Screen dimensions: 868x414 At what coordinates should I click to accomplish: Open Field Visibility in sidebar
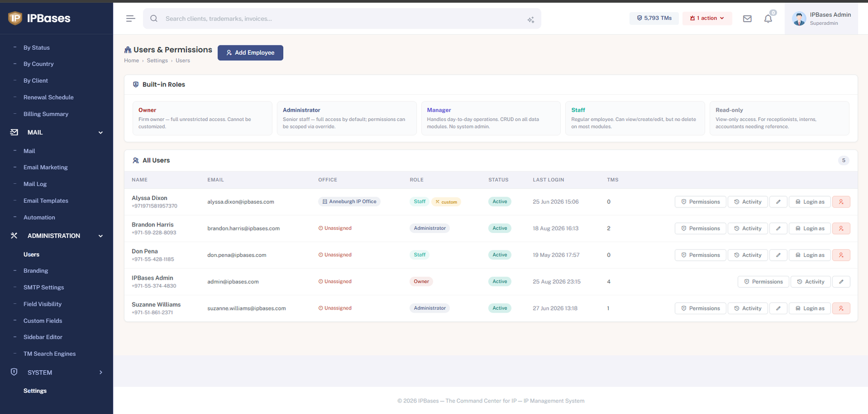click(x=42, y=304)
